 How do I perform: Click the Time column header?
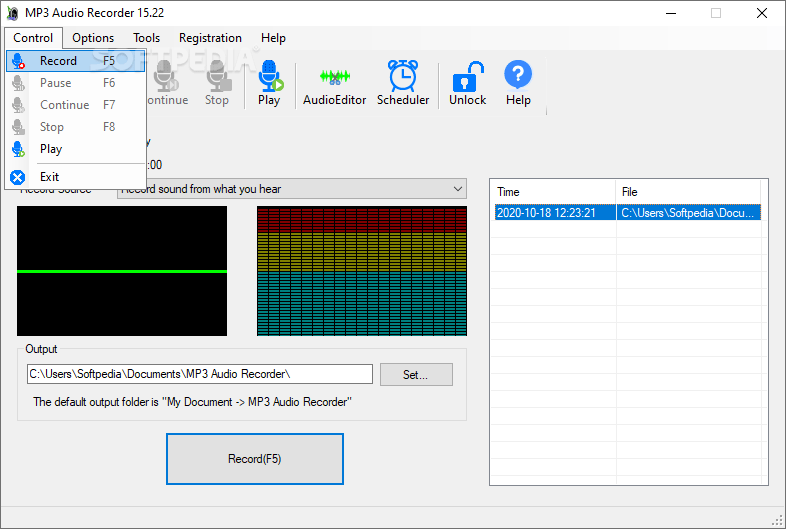(553, 192)
